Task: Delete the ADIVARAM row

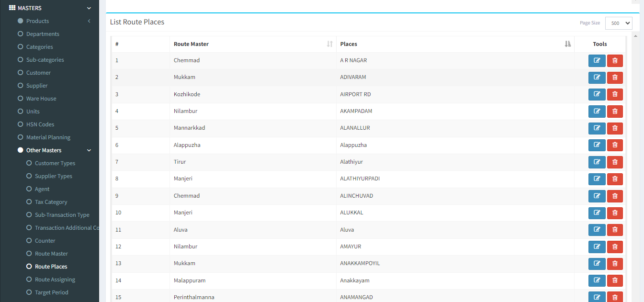Action: click(615, 78)
